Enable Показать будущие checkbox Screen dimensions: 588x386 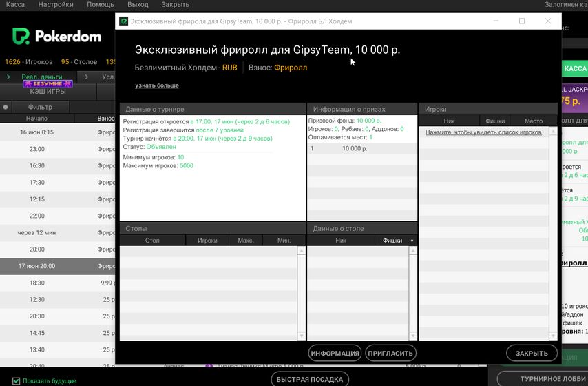16,380
